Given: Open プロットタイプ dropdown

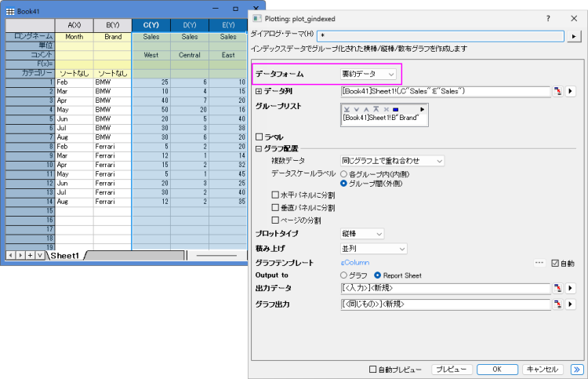Looking at the screenshot, I should (x=362, y=234).
